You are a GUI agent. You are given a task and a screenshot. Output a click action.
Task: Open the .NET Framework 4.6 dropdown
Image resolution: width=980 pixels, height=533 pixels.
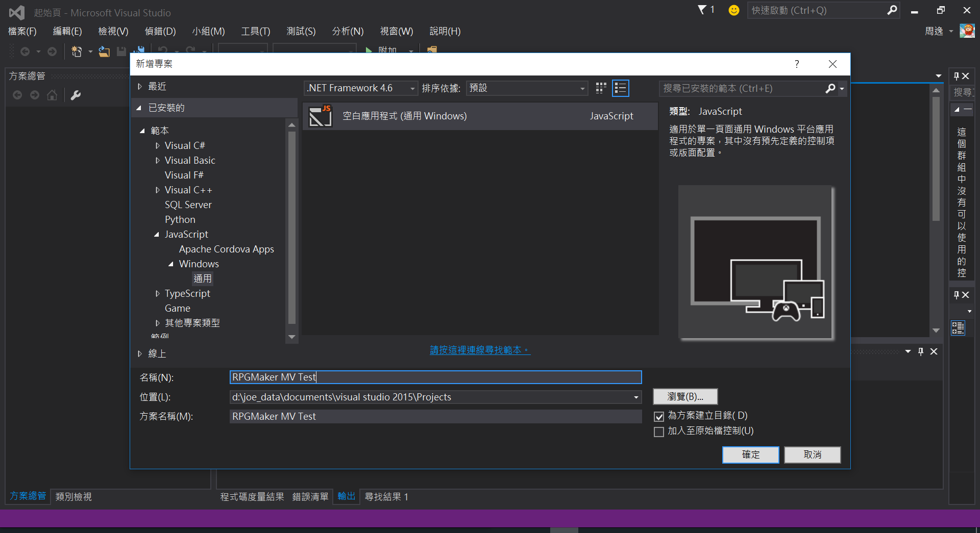click(360, 88)
